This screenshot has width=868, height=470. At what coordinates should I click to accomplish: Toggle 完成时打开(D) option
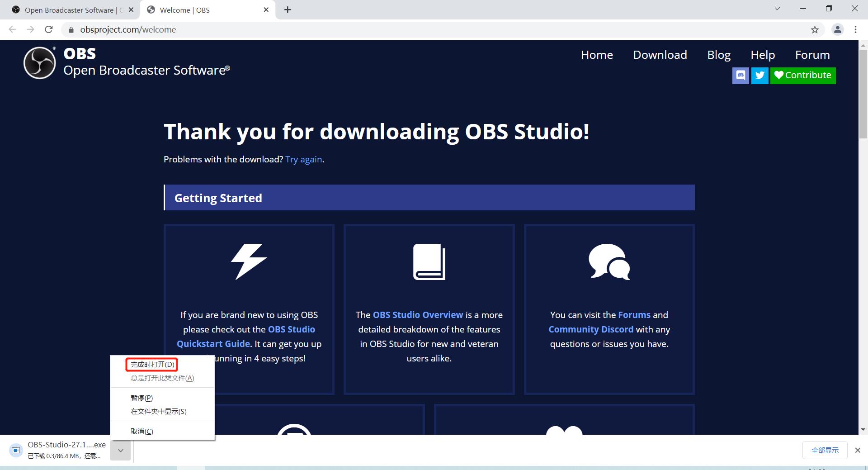(x=152, y=365)
